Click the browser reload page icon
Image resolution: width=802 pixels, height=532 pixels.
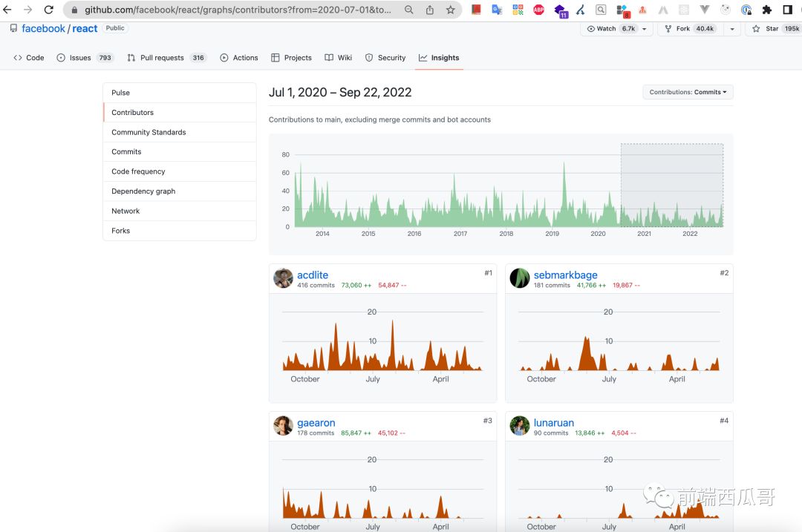click(x=49, y=10)
